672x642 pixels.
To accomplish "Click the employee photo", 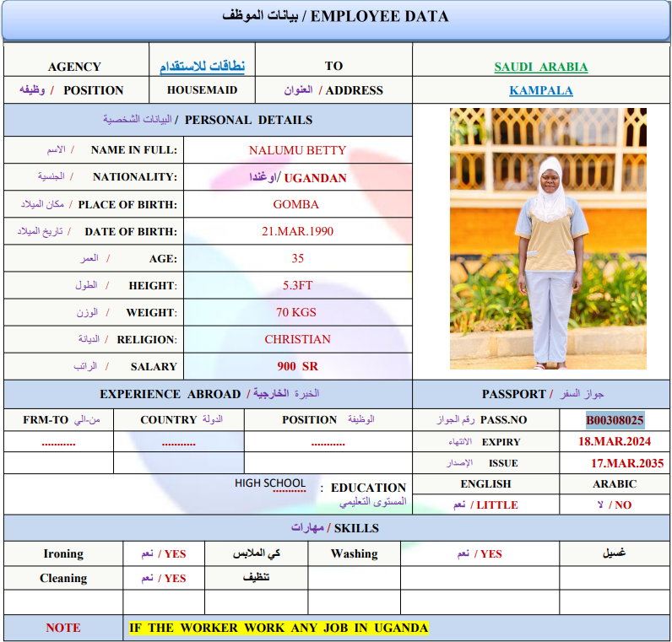I will tap(547, 238).
